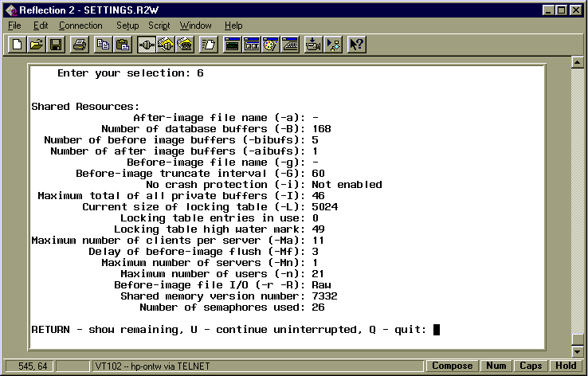This screenshot has width=588, height=376.
Task: Click the Paste clipboard icon
Action: point(122,45)
